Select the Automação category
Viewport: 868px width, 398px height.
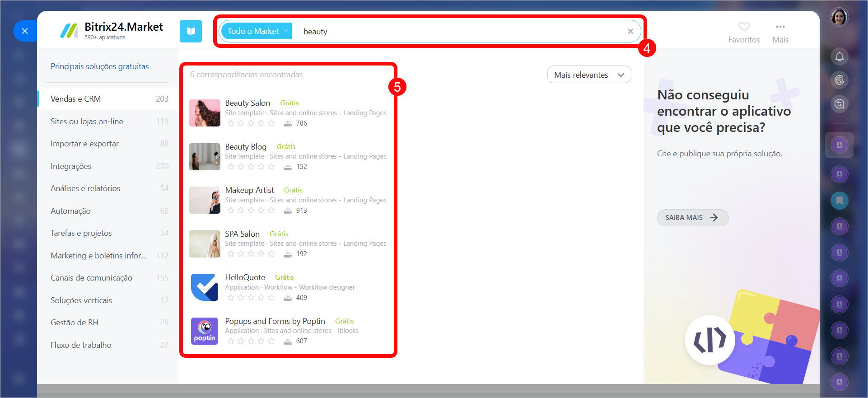(x=107, y=211)
